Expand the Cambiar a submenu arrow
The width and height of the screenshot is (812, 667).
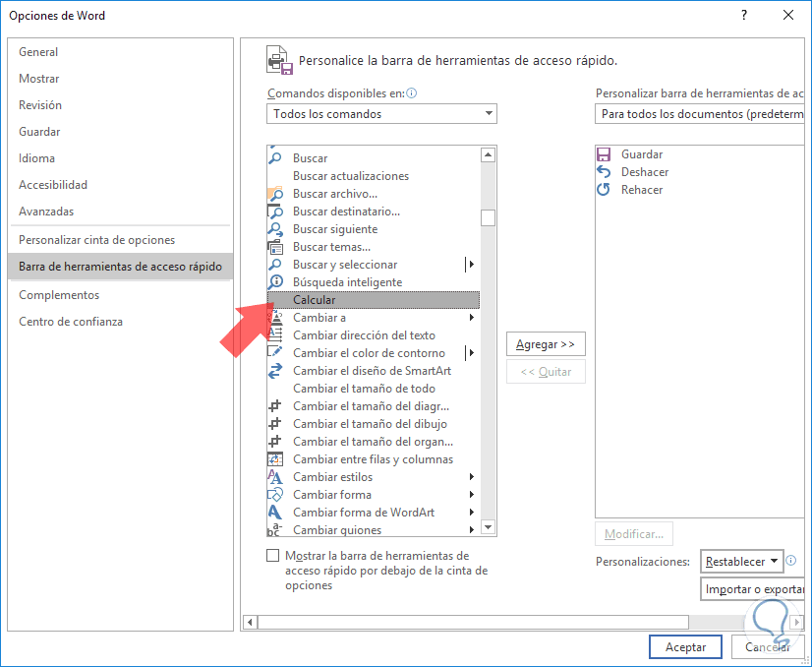pos(472,317)
